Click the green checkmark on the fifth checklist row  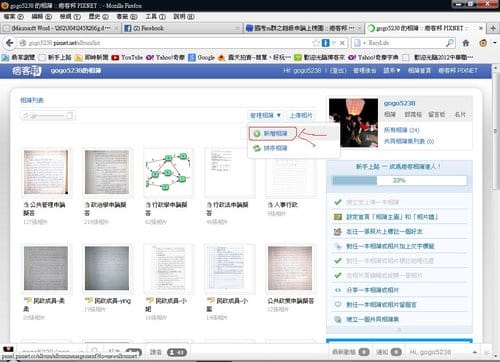pyautogui.click(x=338, y=261)
